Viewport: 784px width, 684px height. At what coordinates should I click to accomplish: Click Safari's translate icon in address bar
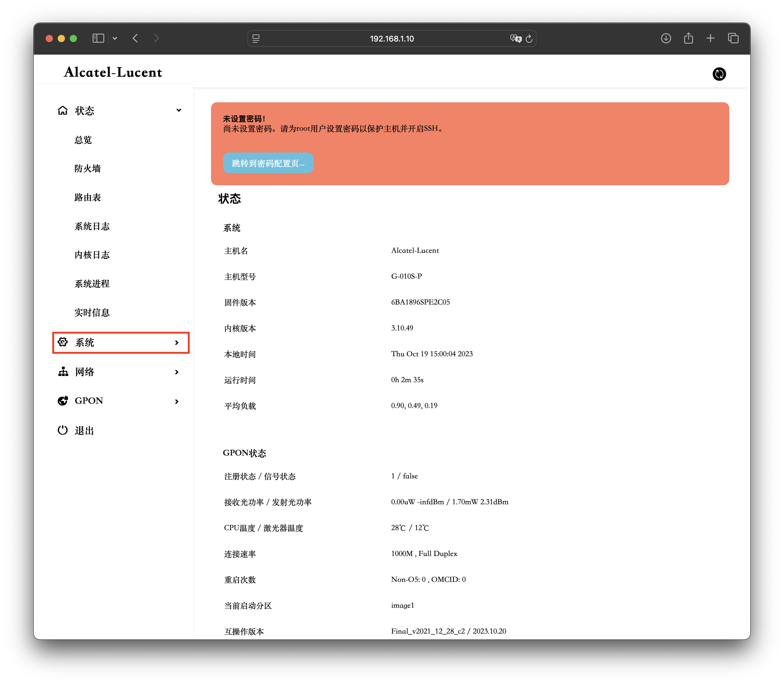coord(516,39)
